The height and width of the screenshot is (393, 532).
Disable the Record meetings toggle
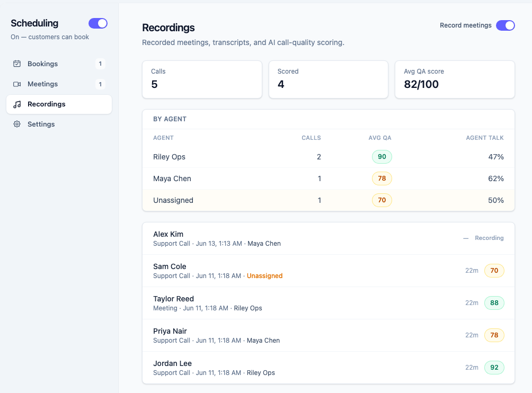click(505, 25)
